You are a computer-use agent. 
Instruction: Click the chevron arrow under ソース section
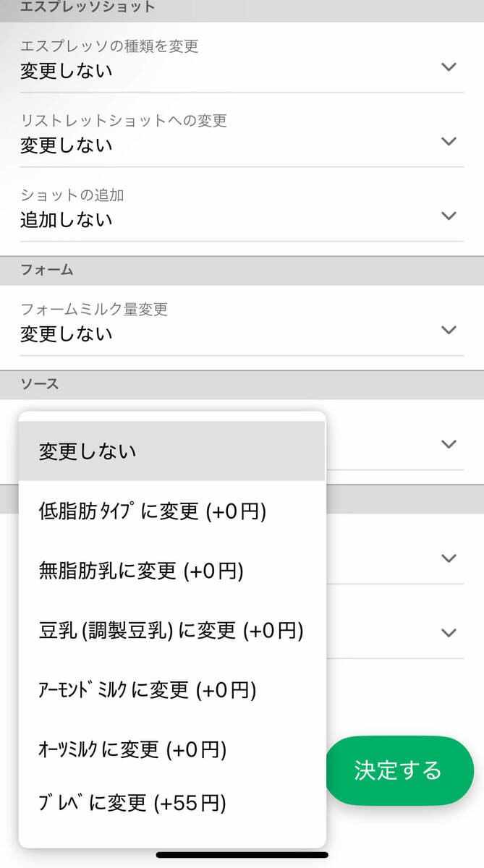[x=449, y=444]
